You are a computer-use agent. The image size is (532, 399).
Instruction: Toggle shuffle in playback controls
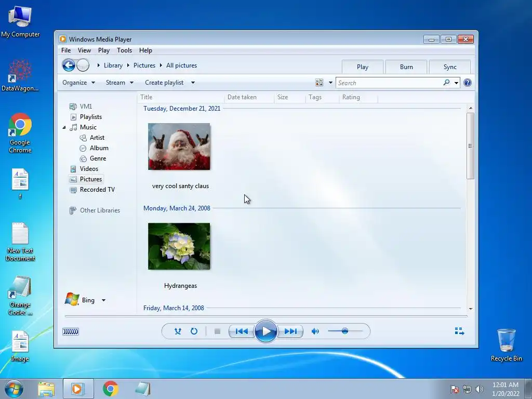tap(178, 331)
